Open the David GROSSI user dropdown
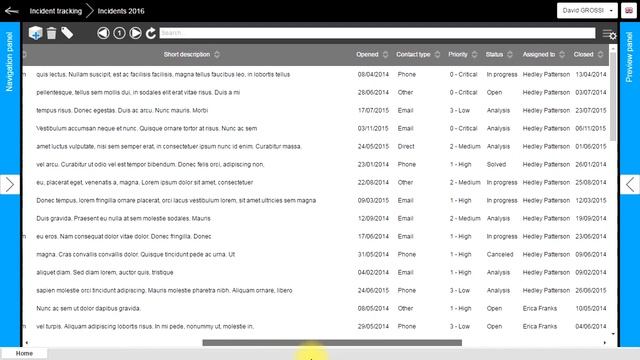The height and width of the screenshot is (360, 640). 587,11
